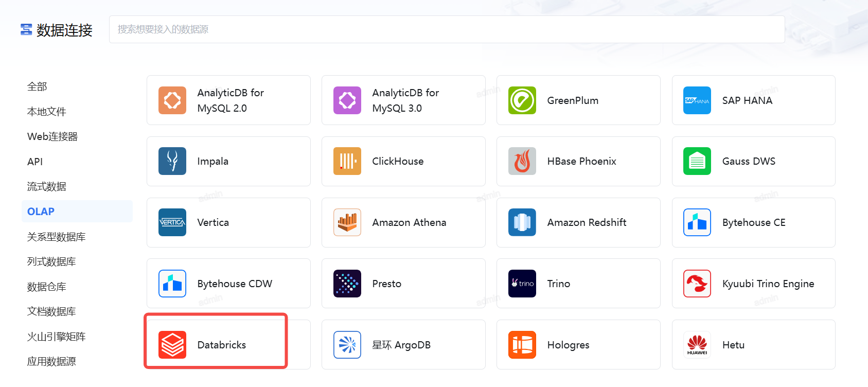Switch to 列式数据库 category
The height and width of the screenshot is (387, 868).
tap(51, 261)
